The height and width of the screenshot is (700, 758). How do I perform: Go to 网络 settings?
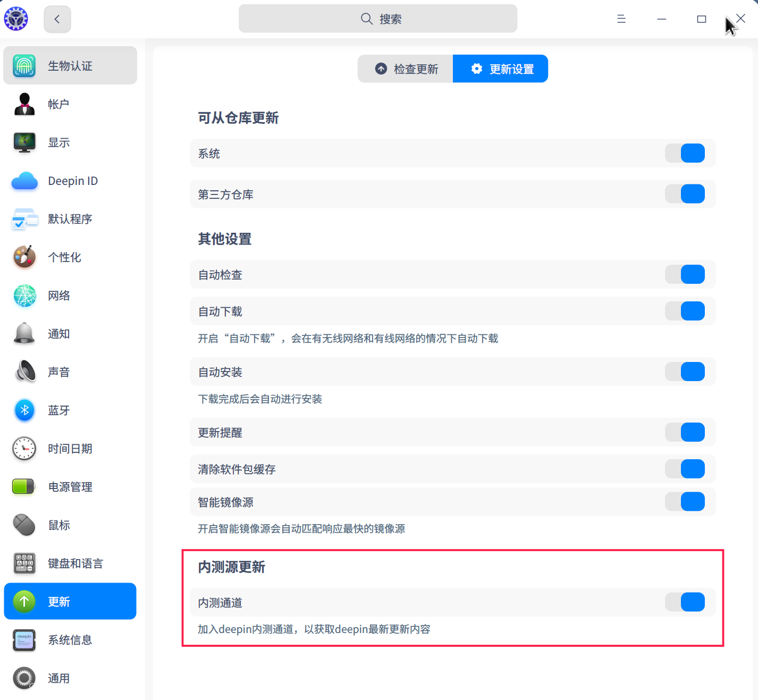(x=70, y=296)
